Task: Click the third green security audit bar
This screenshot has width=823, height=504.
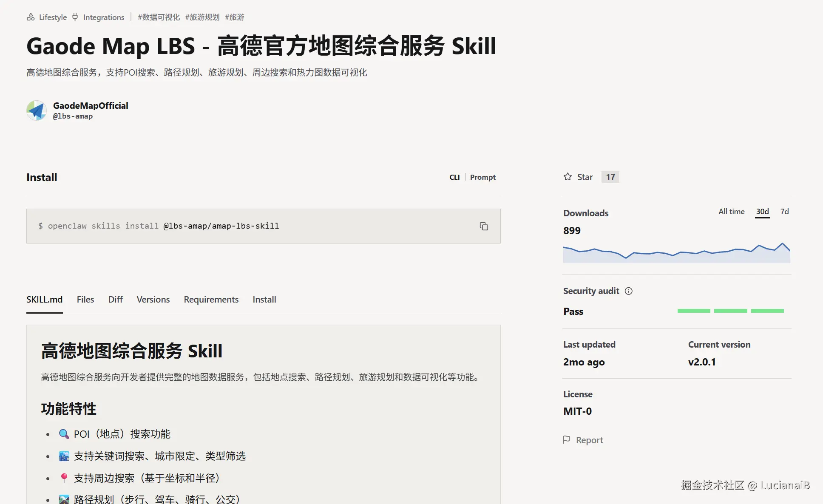Action: pyautogui.click(x=767, y=311)
